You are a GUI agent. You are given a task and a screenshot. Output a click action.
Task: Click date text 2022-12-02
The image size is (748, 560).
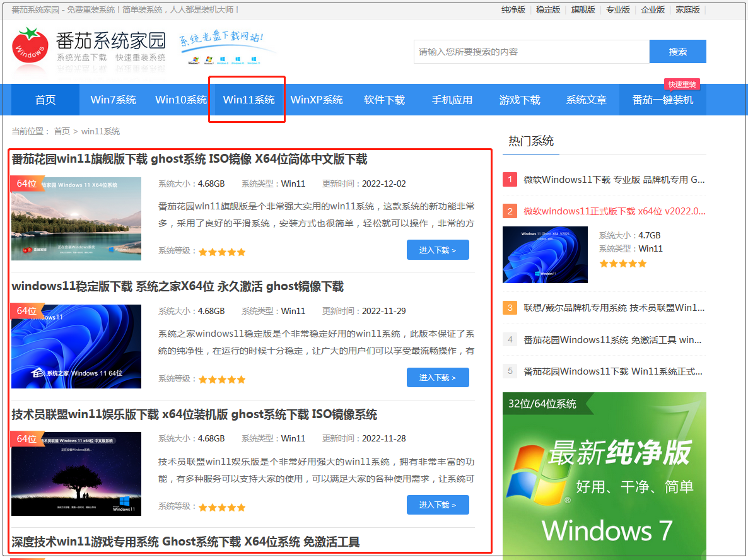pos(384,184)
